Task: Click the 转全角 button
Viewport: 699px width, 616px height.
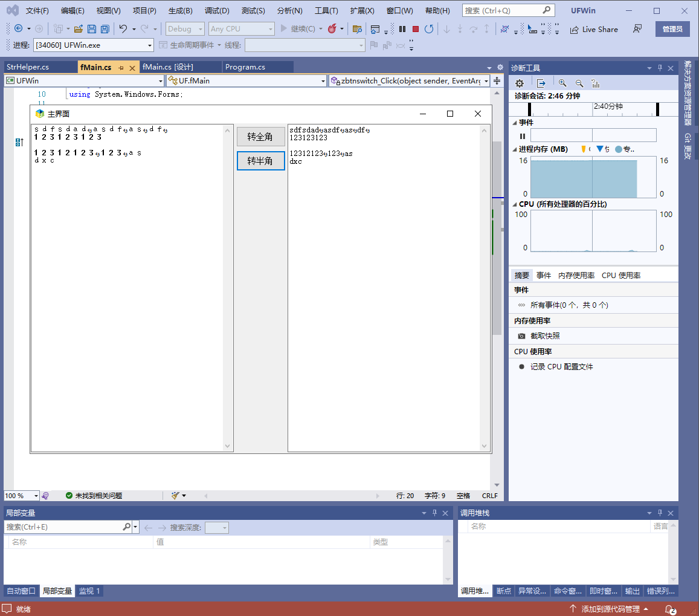Action: (x=261, y=137)
